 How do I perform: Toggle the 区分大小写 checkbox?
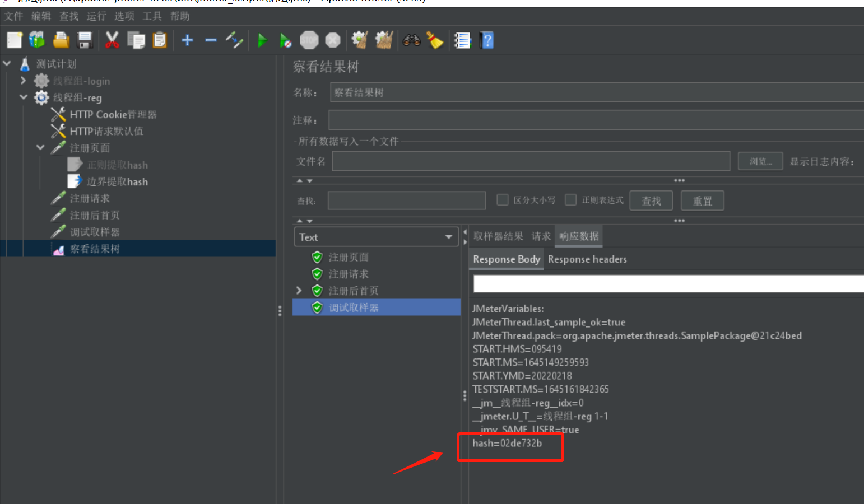click(503, 200)
